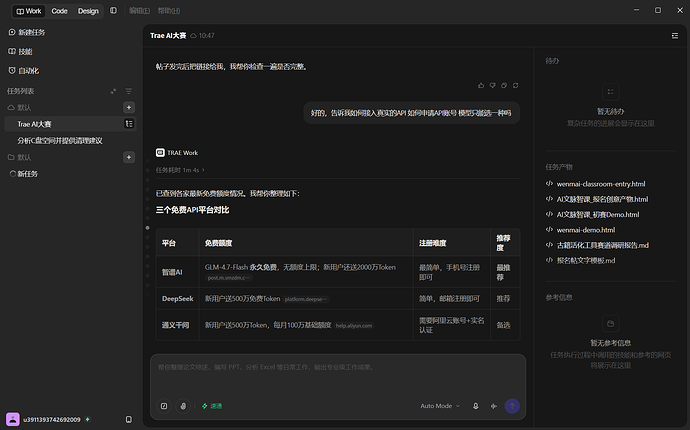Open wenmai-classroom-entry.html artifact
The width and height of the screenshot is (690, 430).
point(595,184)
